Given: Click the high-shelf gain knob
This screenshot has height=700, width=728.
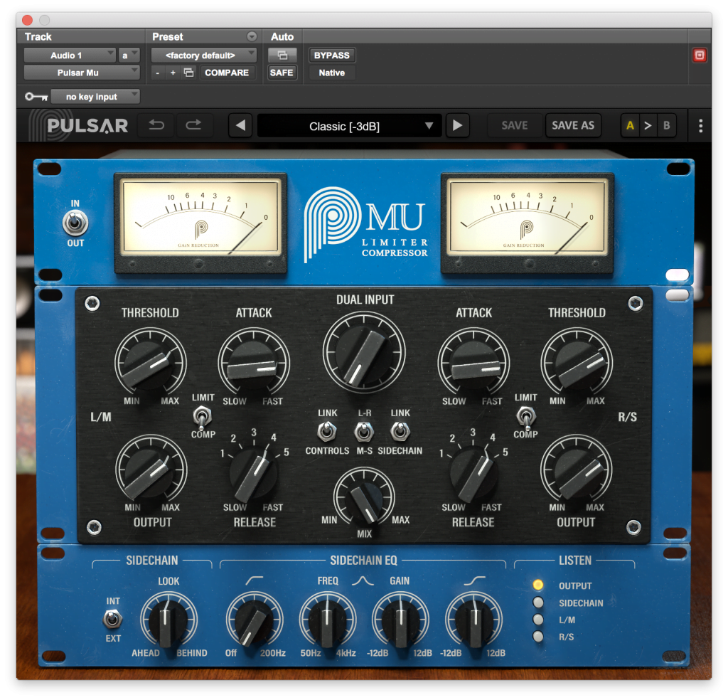Looking at the screenshot, I should [474, 620].
